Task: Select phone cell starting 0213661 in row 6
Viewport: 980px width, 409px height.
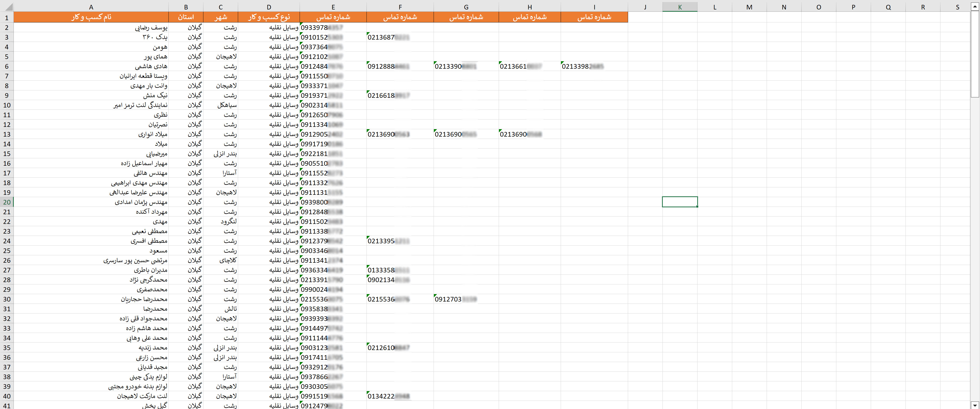Action: click(530, 66)
